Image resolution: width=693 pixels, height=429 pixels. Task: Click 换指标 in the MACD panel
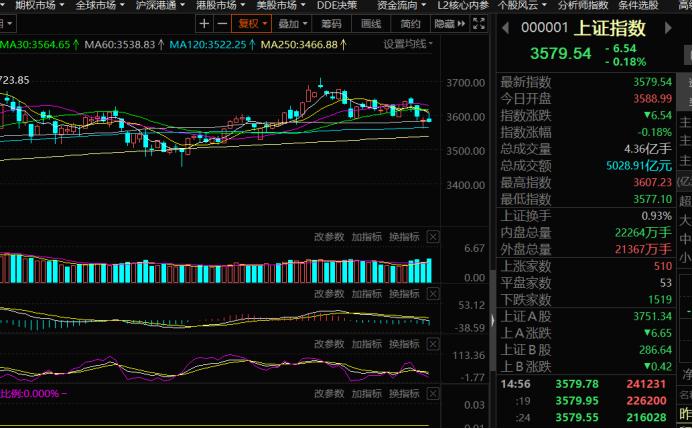404,293
